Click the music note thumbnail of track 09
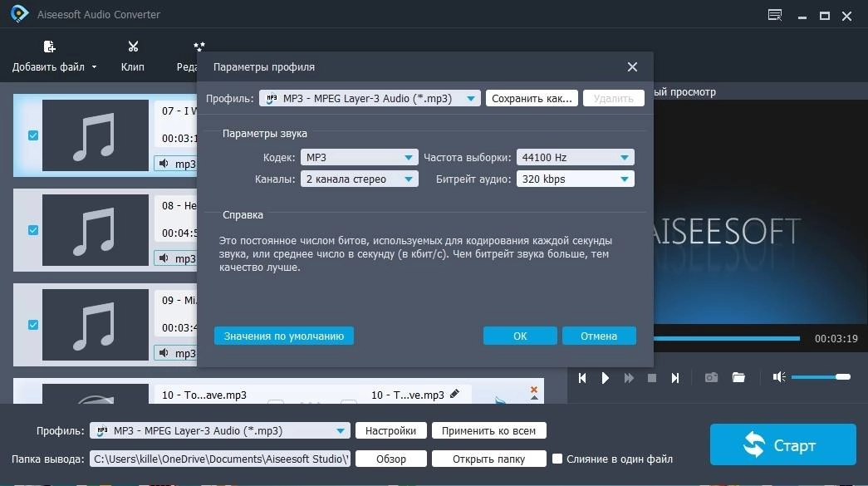The height and width of the screenshot is (486, 868). 96,325
